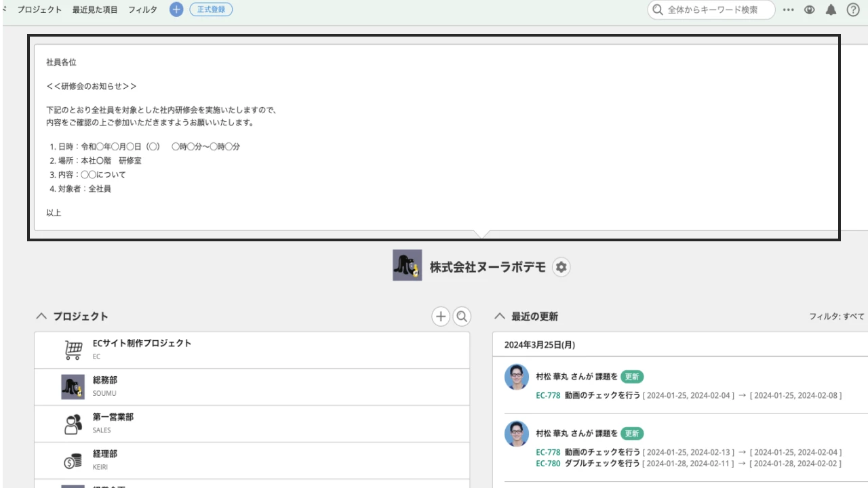
Task: Click the 正式登録 registration button
Action: pos(211,9)
